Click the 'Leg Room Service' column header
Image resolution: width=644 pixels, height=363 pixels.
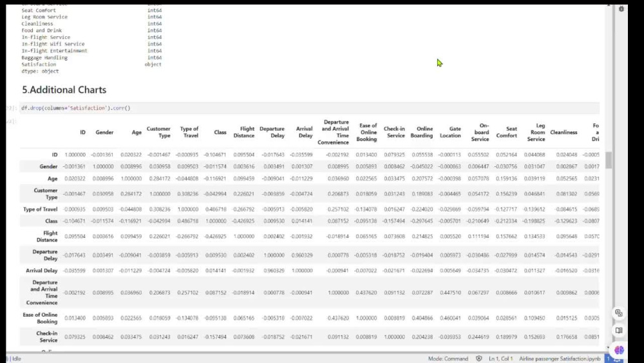[x=536, y=132]
